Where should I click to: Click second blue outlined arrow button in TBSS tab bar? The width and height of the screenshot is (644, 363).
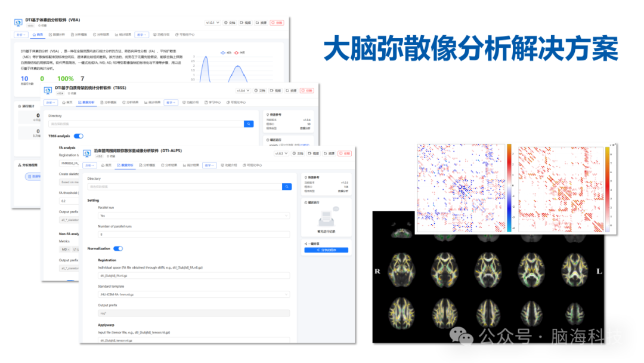[x=171, y=102]
